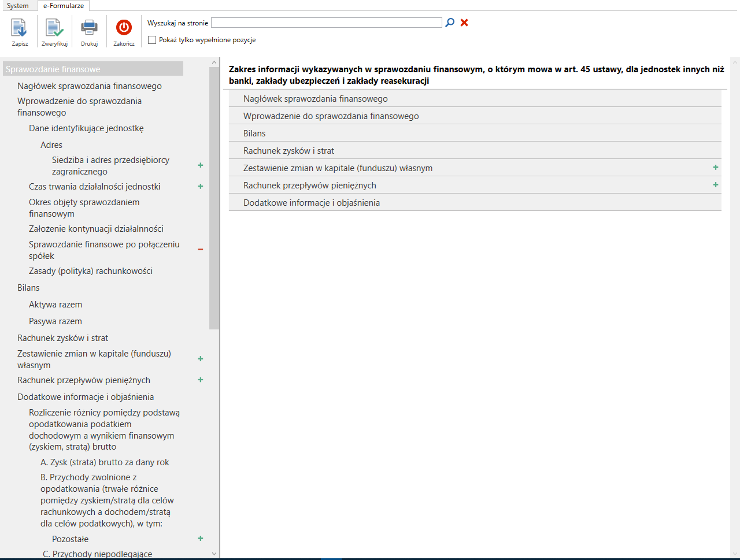Select B. Przychody zwolnione z opodatkowania item
Screen dimensions: 740x560
pos(107,500)
